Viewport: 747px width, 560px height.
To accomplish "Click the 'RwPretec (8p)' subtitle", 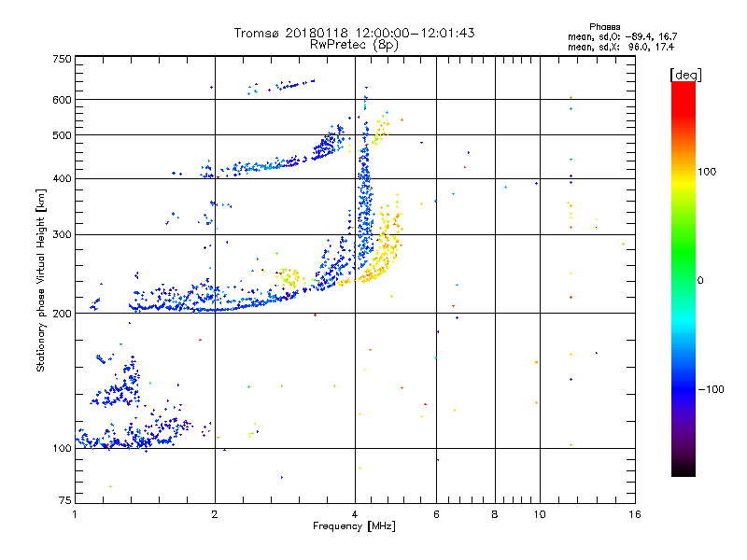I will pos(354,45).
